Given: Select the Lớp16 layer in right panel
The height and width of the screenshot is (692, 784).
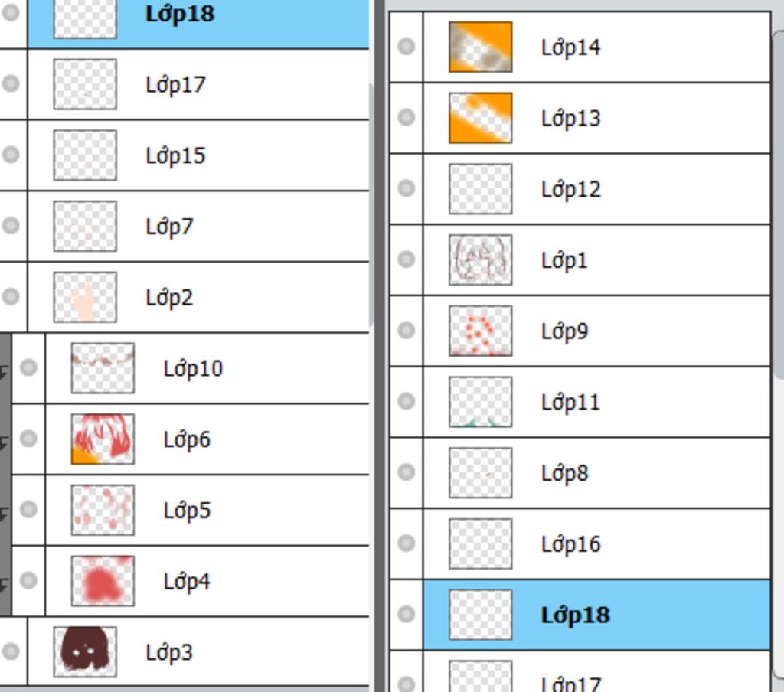Looking at the screenshot, I should [596, 544].
